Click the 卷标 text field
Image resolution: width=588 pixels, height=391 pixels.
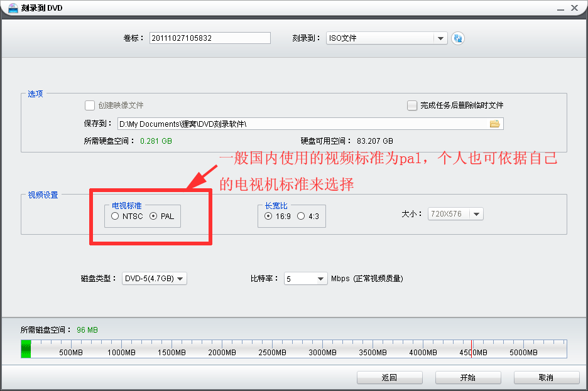(210, 38)
